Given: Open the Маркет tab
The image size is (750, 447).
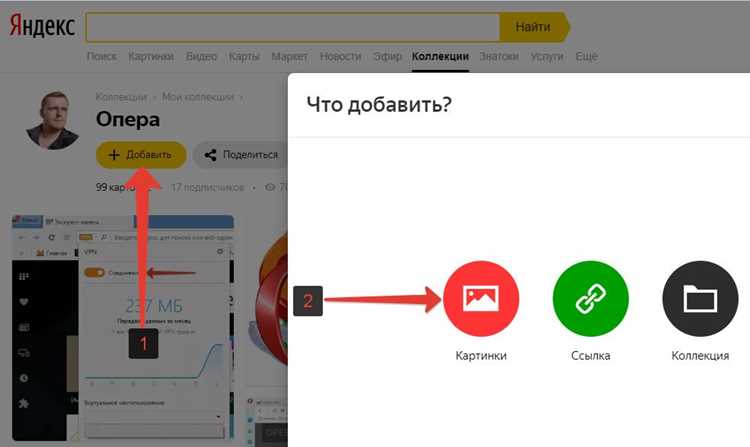Looking at the screenshot, I should click(x=289, y=56).
